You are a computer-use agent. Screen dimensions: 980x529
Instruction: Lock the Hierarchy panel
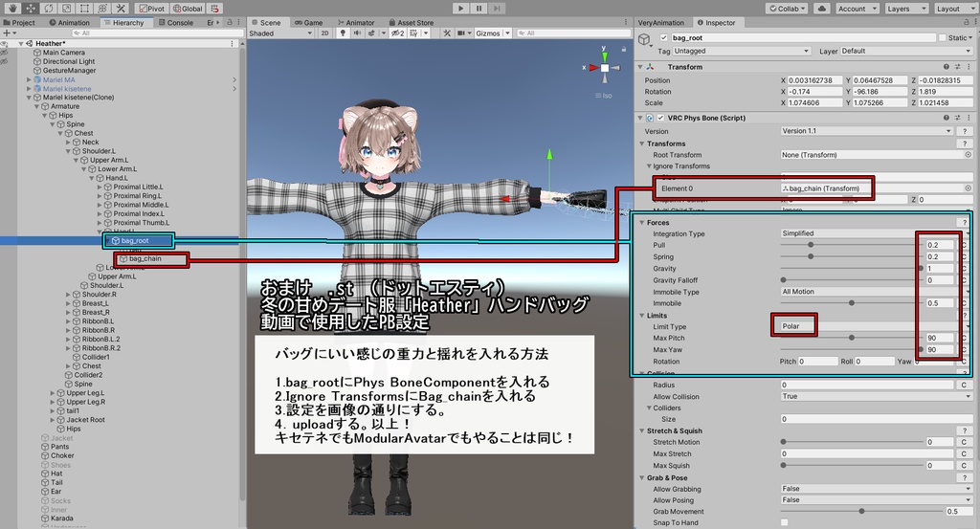pyautogui.click(x=230, y=23)
